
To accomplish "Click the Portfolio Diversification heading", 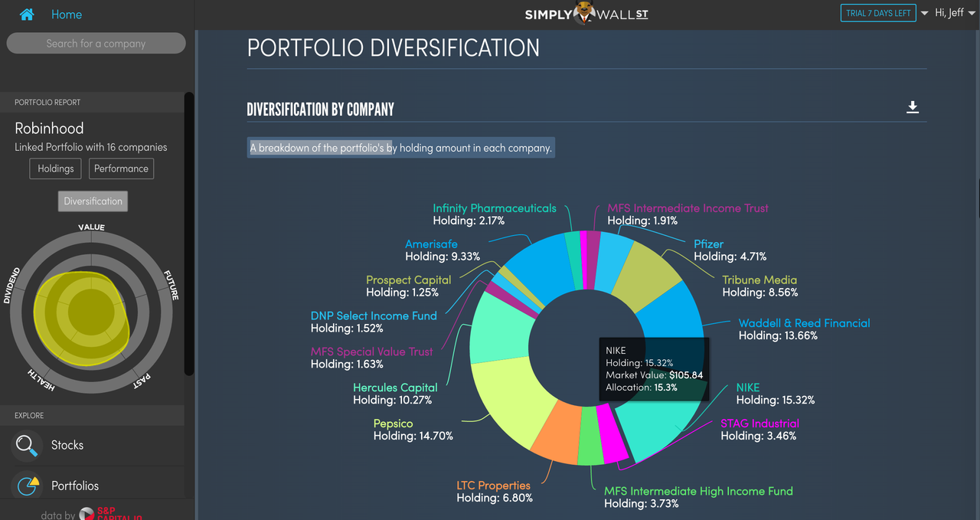I will pos(393,47).
